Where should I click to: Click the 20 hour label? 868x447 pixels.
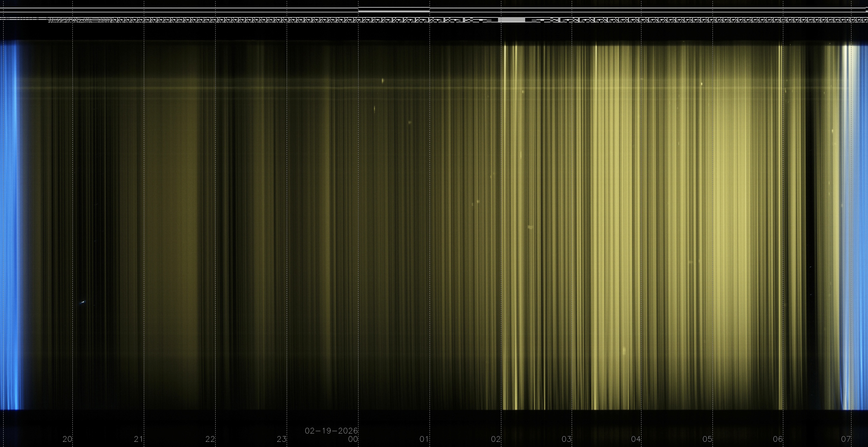pyautogui.click(x=67, y=439)
